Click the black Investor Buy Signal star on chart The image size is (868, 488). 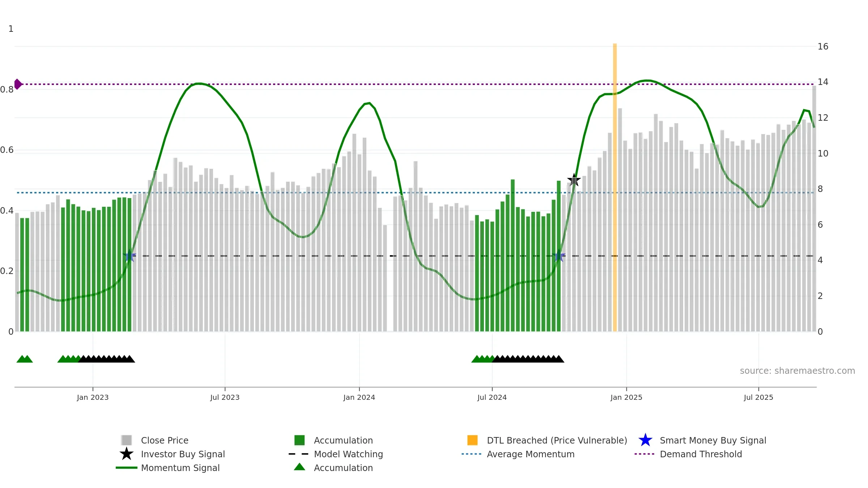click(x=574, y=180)
